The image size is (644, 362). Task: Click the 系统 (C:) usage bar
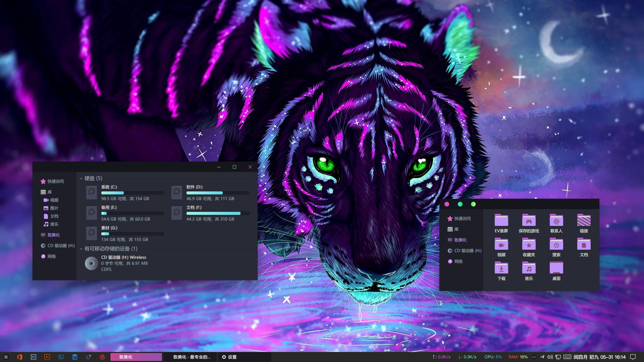point(133,193)
